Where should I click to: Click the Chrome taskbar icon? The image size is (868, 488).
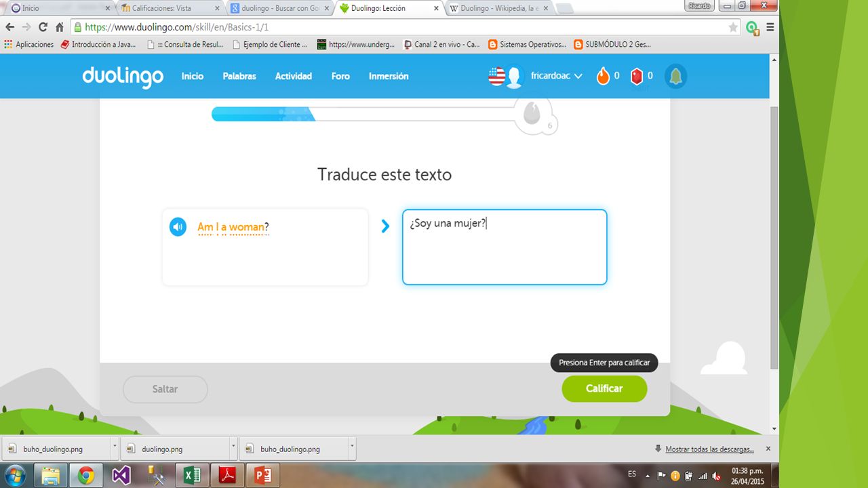[85, 475]
